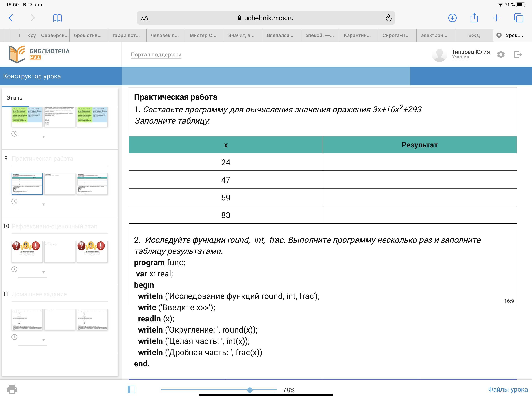Screen dimensions: 532x399
Task: Switch to the брок стив... tab
Action: pos(89,35)
